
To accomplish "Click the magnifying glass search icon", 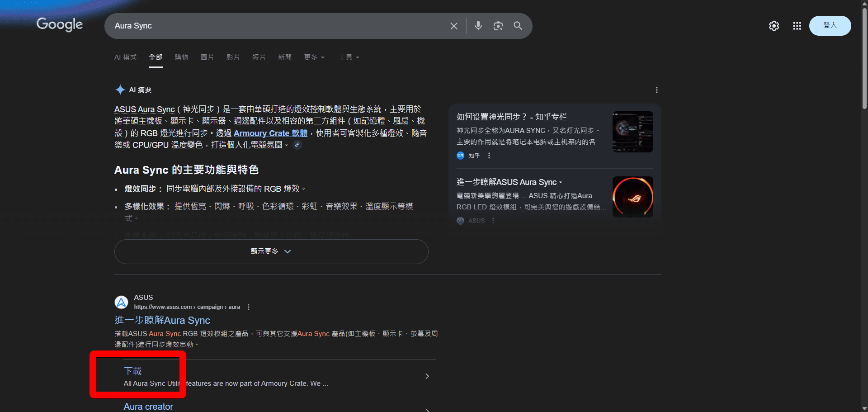I will pos(518,26).
